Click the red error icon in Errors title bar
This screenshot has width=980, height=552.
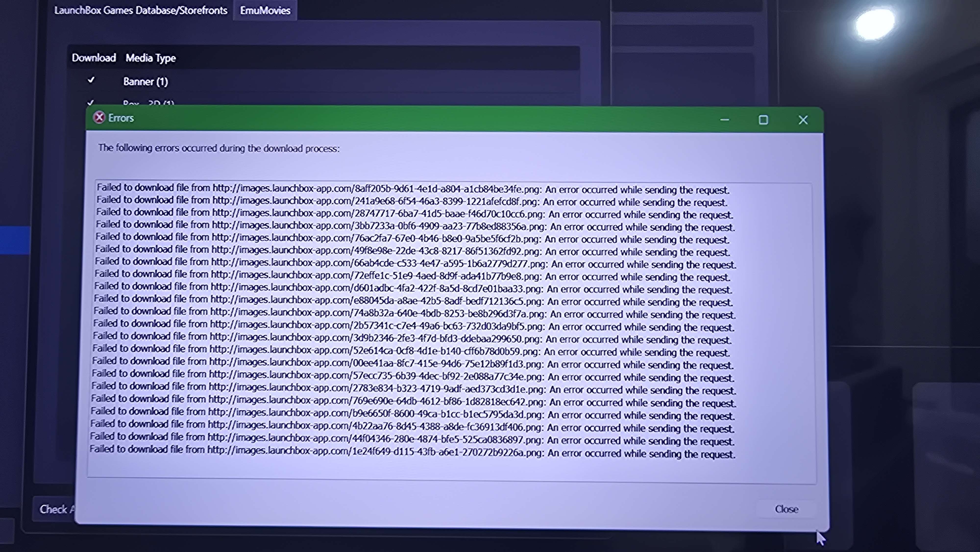pos(99,118)
